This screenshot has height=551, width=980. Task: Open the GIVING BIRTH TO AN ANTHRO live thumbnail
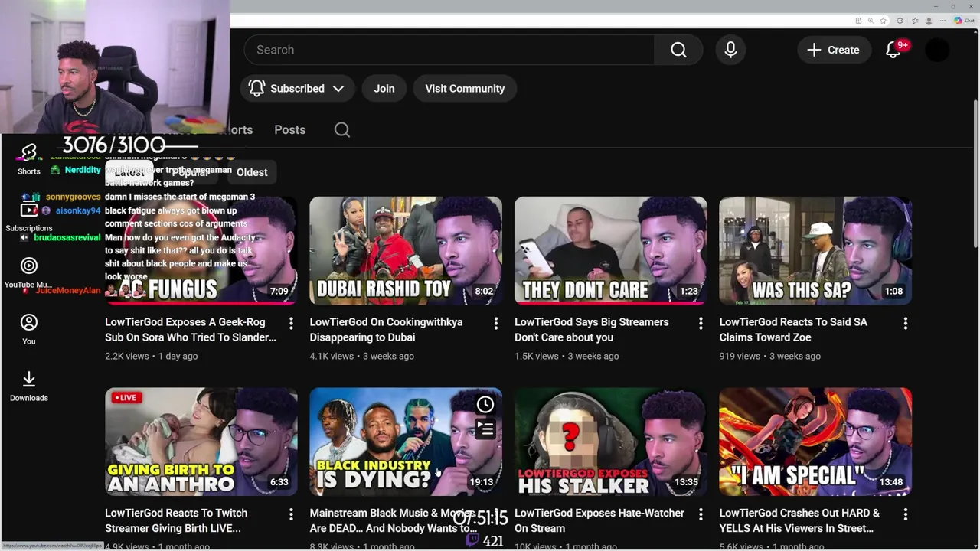coord(201,442)
